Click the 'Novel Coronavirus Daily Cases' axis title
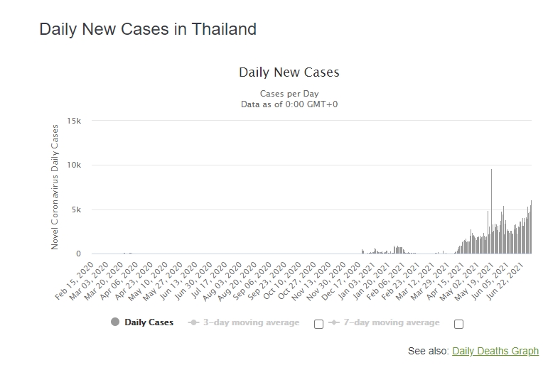Image resolution: width=548 pixels, height=392 pixels. (x=55, y=187)
